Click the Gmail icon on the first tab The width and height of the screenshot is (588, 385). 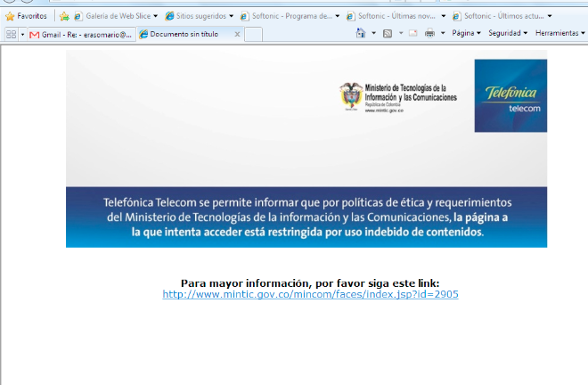pyautogui.click(x=35, y=35)
